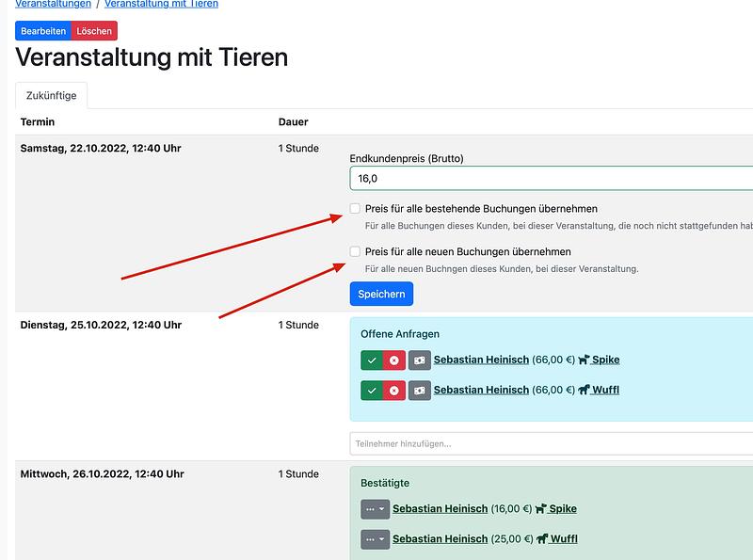Focus the Endkundenpreis (Brutto) field

pyautogui.click(x=551, y=178)
